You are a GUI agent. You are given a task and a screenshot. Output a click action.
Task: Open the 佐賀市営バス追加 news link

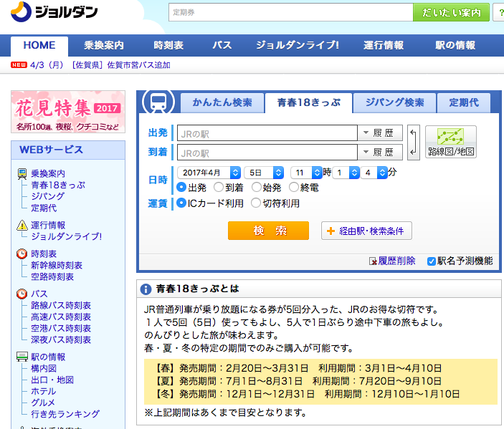pyautogui.click(x=138, y=65)
